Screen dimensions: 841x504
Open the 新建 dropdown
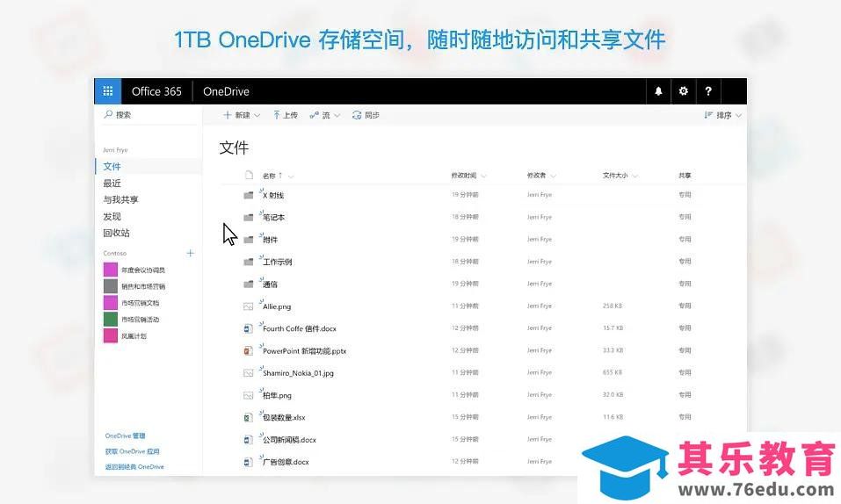click(x=242, y=115)
